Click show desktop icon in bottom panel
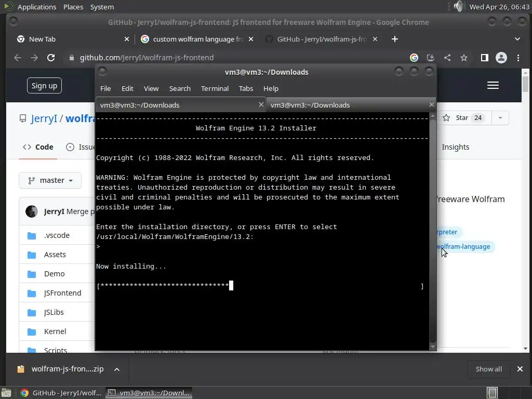 6,393
